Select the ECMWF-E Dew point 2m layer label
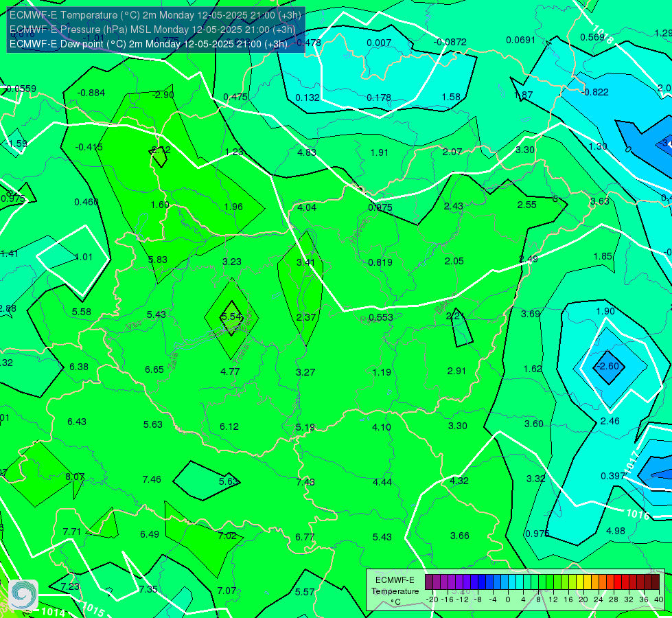 [x=148, y=44]
